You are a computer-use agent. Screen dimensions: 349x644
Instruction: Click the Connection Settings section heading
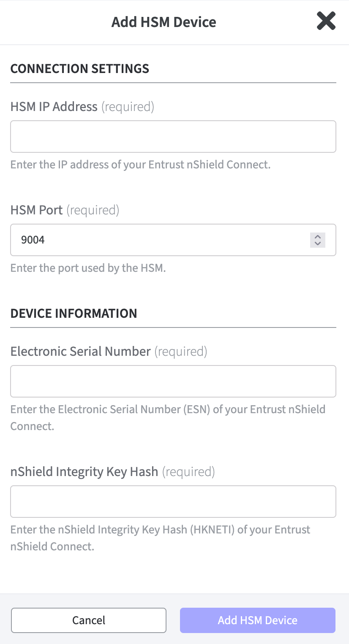point(80,69)
